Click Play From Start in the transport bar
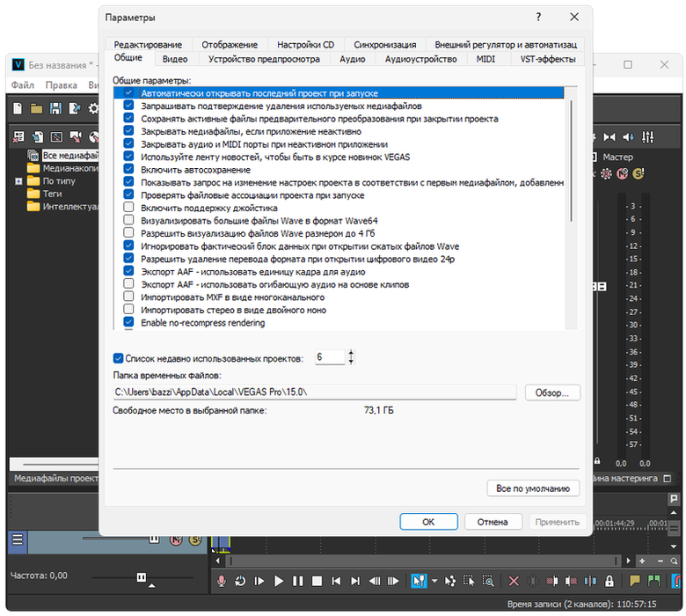 259,581
